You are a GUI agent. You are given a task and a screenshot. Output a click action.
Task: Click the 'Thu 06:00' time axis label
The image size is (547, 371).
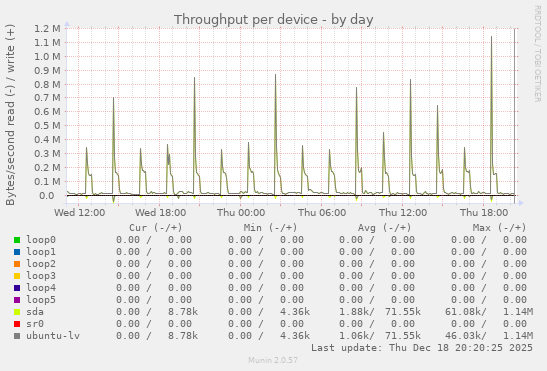click(x=322, y=213)
